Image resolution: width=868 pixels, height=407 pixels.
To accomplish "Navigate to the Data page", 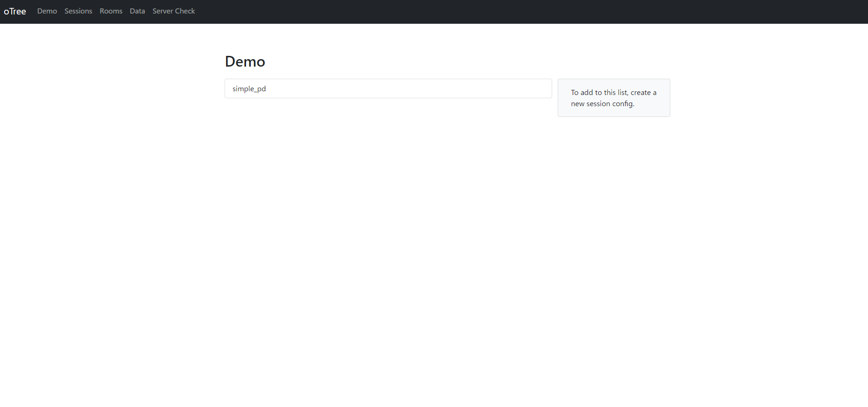I will [x=137, y=11].
